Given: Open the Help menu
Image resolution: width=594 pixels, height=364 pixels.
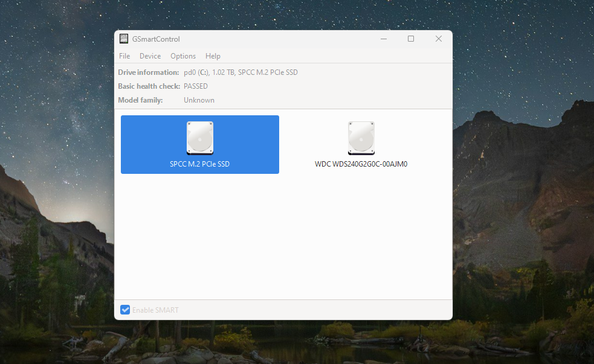Looking at the screenshot, I should [x=213, y=56].
